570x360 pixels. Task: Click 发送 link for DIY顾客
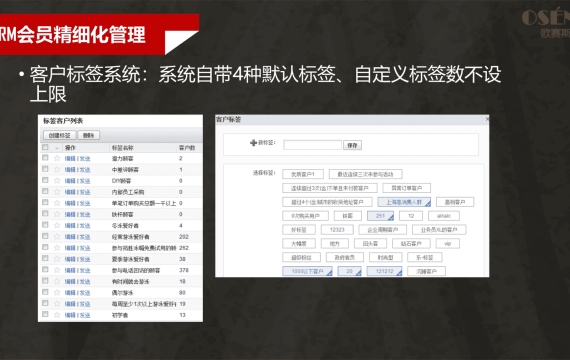85,181
